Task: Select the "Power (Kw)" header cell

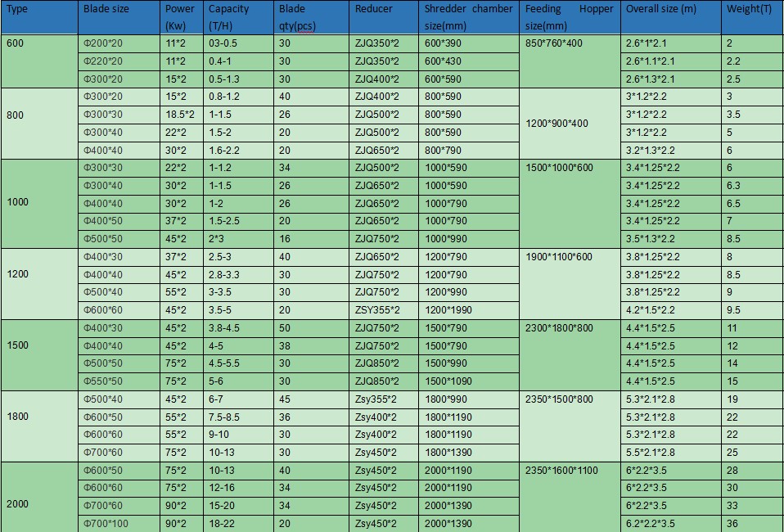Action: (182, 17)
